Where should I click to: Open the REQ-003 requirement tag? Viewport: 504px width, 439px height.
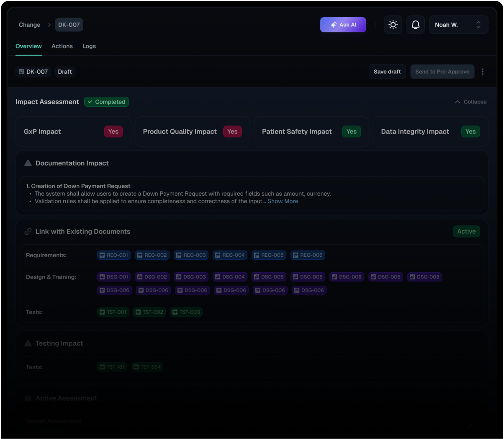[190, 255]
